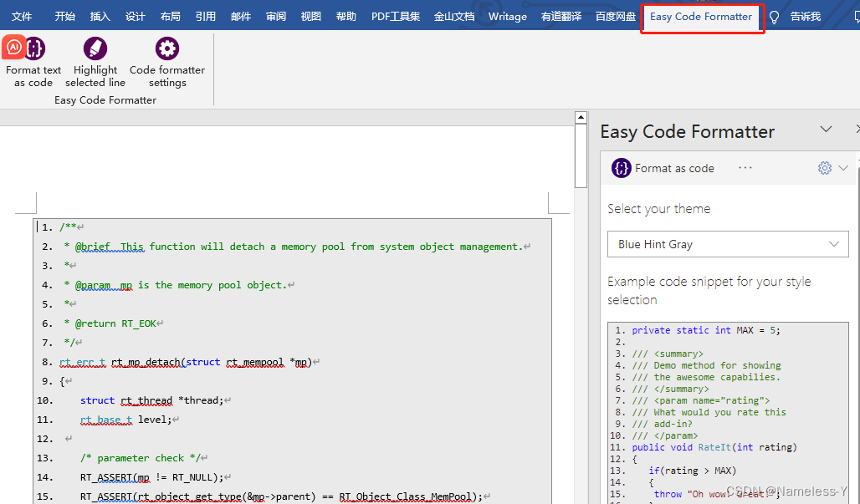
Task: Switch to the 插入 ribbon tab
Action: click(100, 17)
